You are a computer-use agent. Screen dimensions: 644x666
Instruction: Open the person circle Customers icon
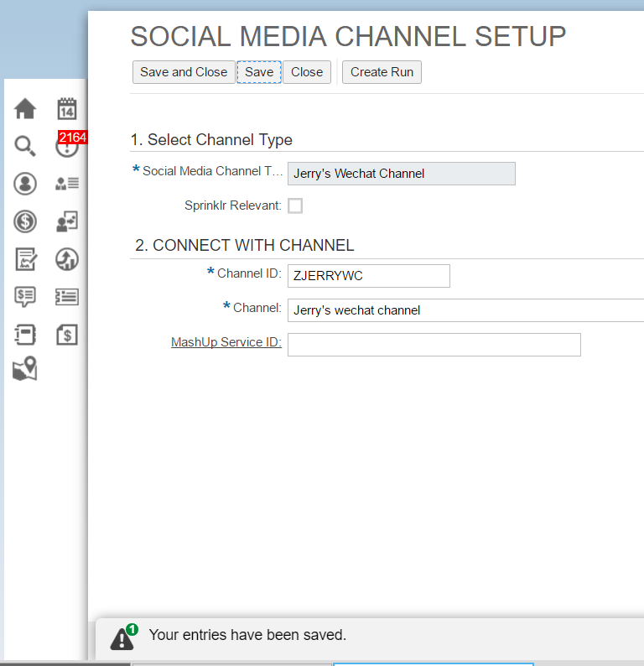pyautogui.click(x=25, y=184)
